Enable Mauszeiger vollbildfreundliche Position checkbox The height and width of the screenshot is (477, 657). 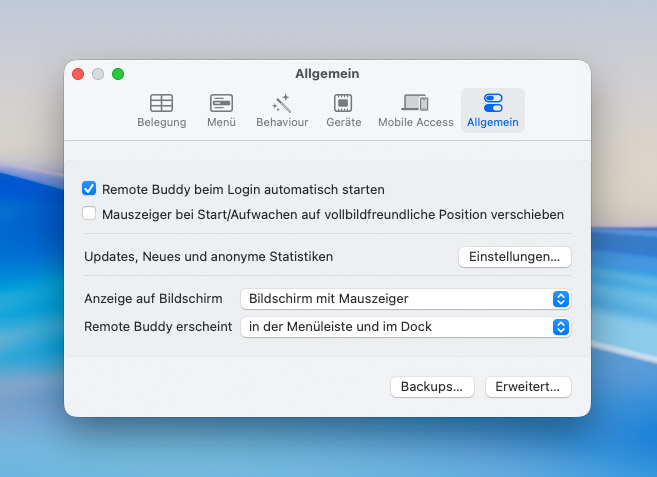click(x=89, y=214)
